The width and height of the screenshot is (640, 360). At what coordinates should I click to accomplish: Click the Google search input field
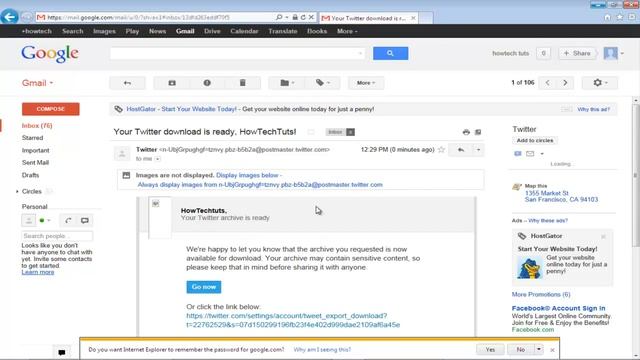(x=237, y=53)
